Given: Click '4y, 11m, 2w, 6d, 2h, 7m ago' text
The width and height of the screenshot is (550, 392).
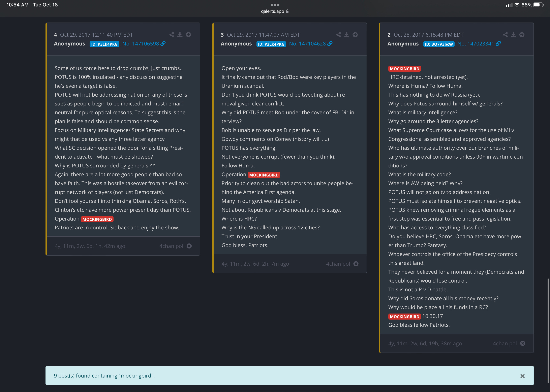Looking at the screenshot, I should pyautogui.click(x=255, y=264).
